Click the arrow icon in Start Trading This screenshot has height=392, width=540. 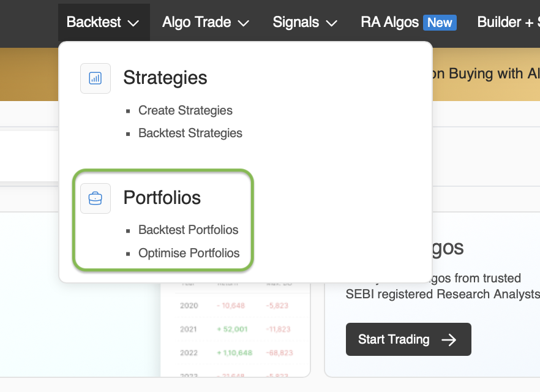click(x=449, y=339)
